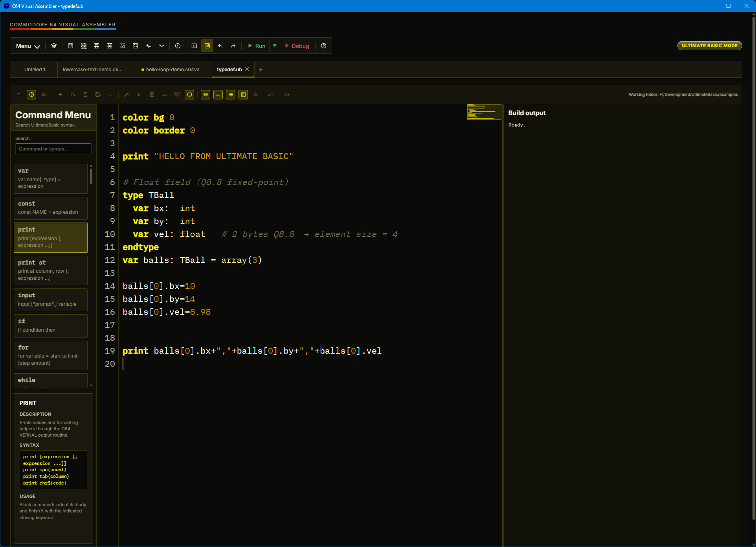Click the 'endtype' keyword on line 11
This screenshot has width=756, height=547.
[141, 247]
